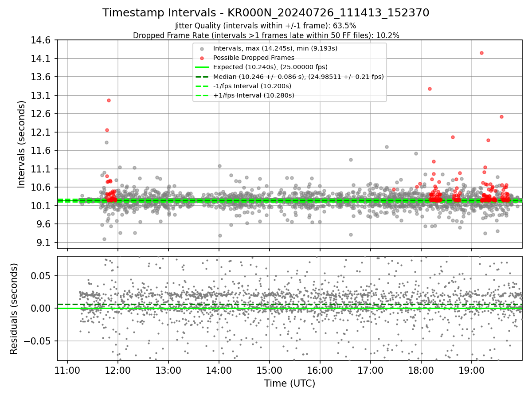Select the 'Jitter Quality' subtitle line showing 63.5%

[x=266, y=26]
